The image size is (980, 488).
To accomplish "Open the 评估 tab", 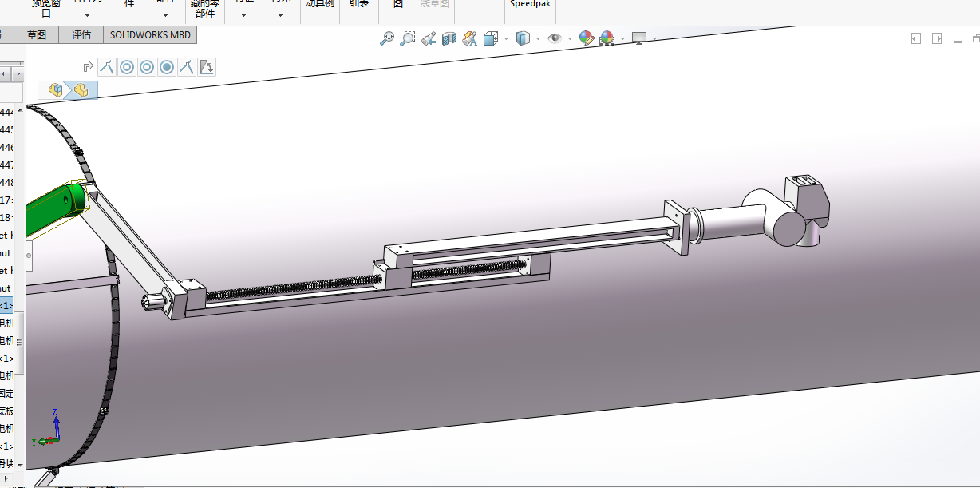I will [x=81, y=35].
